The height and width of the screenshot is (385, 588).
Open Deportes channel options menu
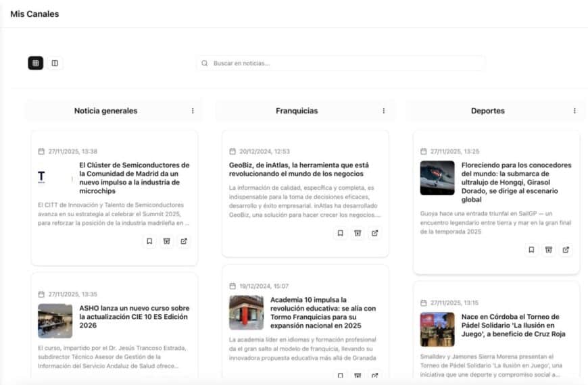[574, 111]
